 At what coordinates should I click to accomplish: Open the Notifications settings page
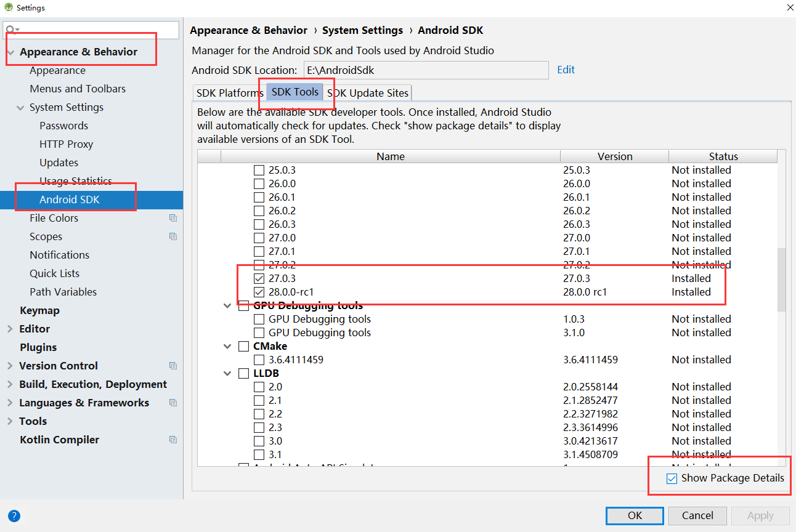(59, 255)
